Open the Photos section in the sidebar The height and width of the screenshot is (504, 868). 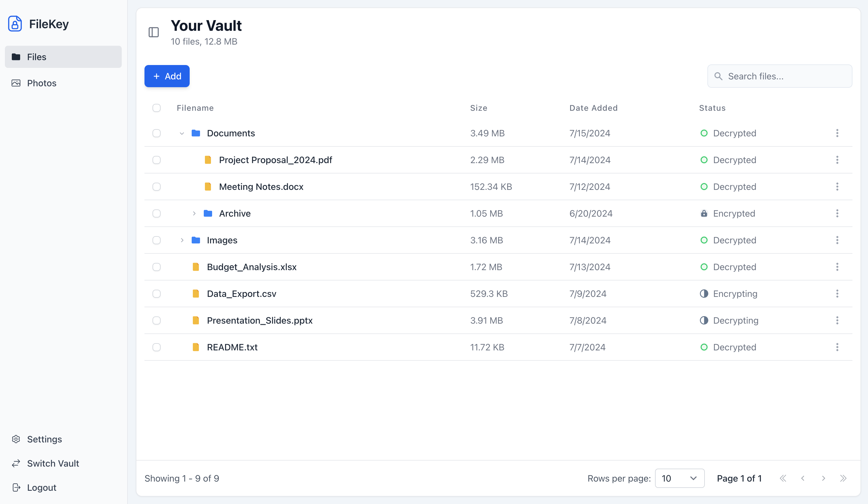coord(41,83)
